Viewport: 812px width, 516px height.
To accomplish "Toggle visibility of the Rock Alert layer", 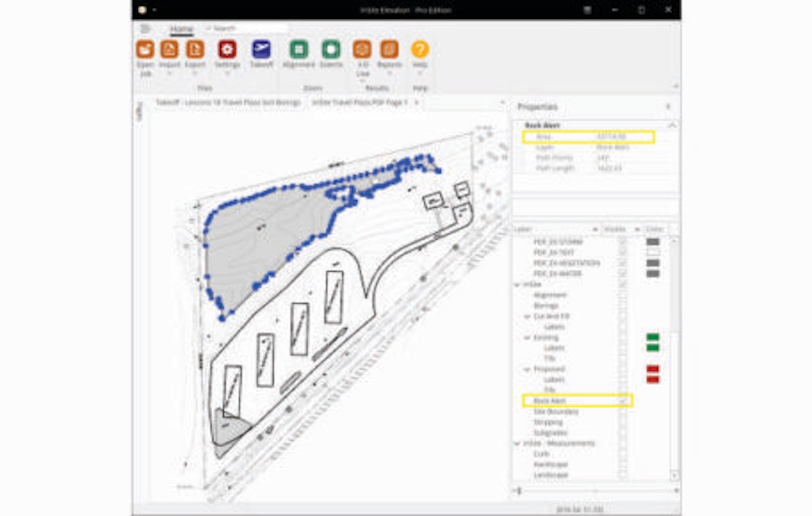I will point(623,400).
